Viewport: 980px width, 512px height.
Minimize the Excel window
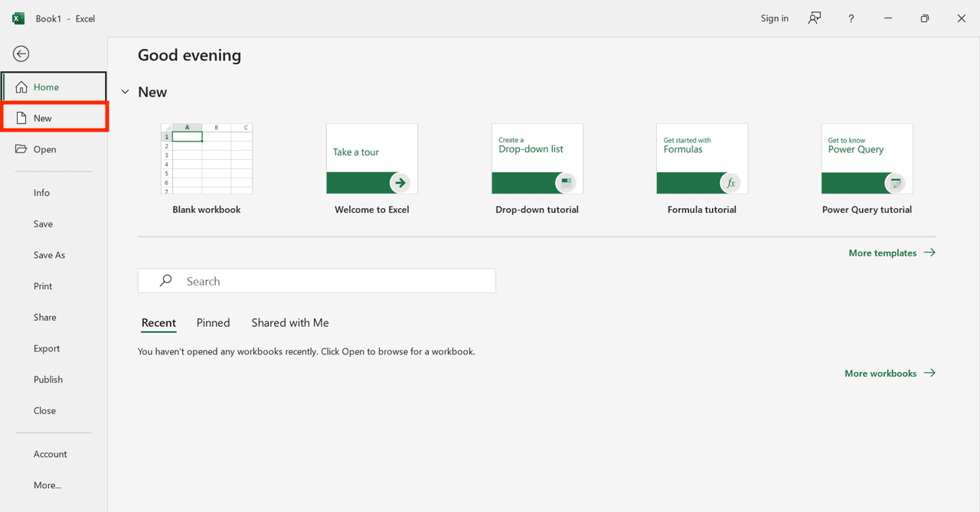[888, 18]
